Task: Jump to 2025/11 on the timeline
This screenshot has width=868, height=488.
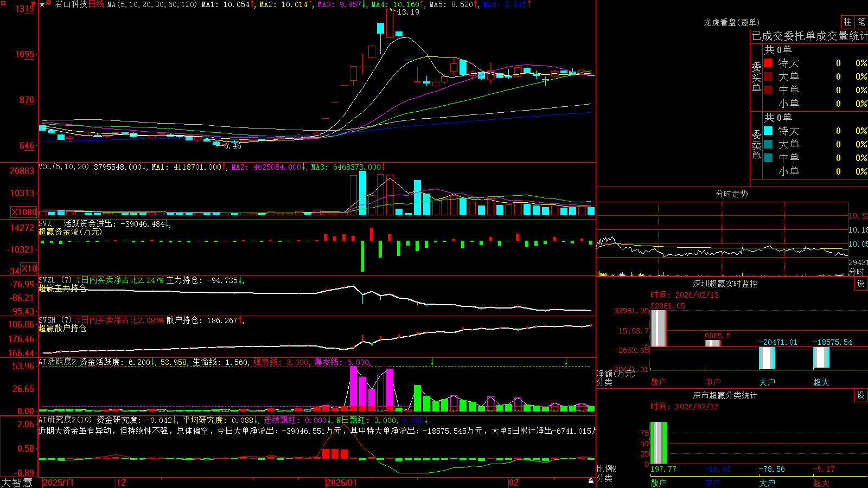Action: (x=58, y=483)
